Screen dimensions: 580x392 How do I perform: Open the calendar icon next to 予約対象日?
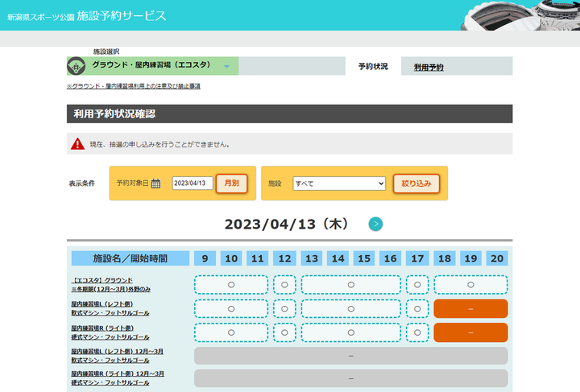[156, 184]
